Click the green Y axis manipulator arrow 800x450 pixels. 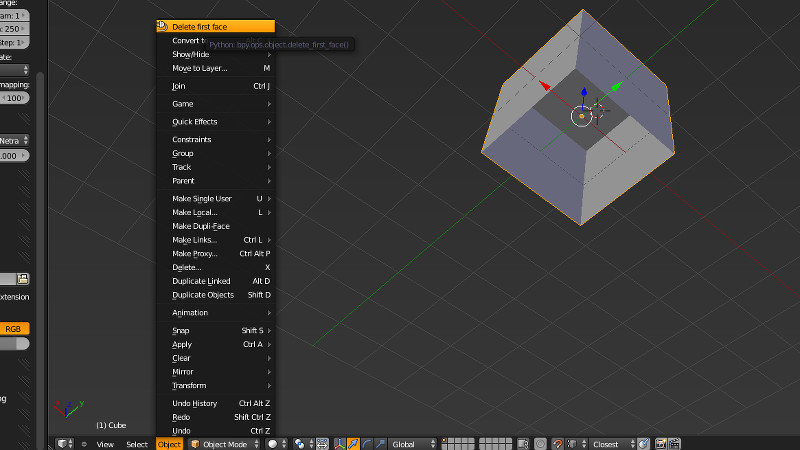pos(617,86)
